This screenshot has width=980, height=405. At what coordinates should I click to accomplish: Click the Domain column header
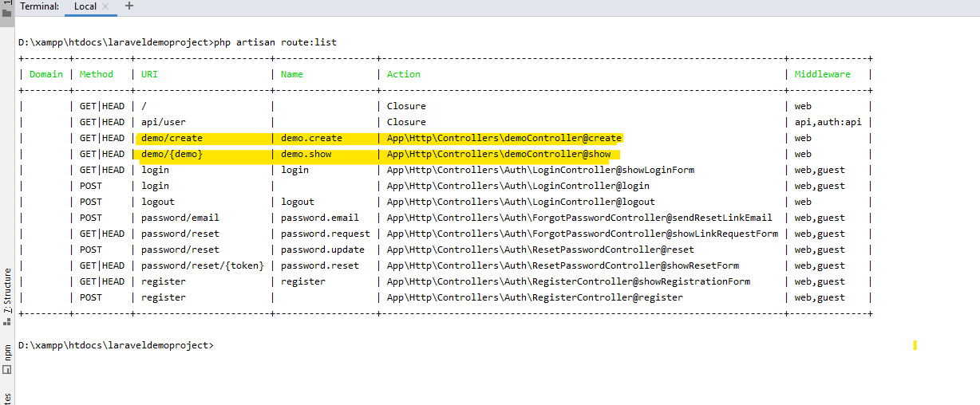(46, 74)
